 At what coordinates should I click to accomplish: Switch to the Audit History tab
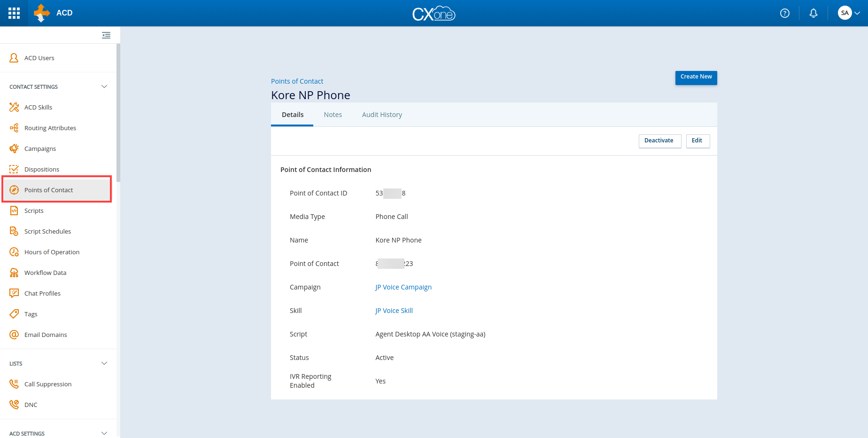pos(382,115)
